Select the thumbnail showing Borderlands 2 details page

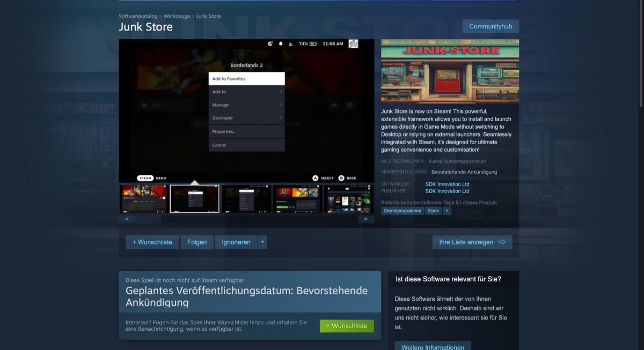point(297,199)
